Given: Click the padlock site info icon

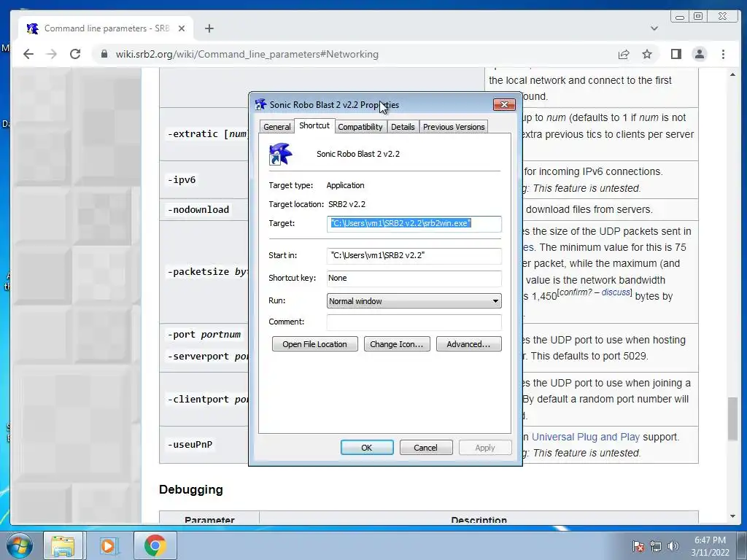Looking at the screenshot, I should point(104,54).
